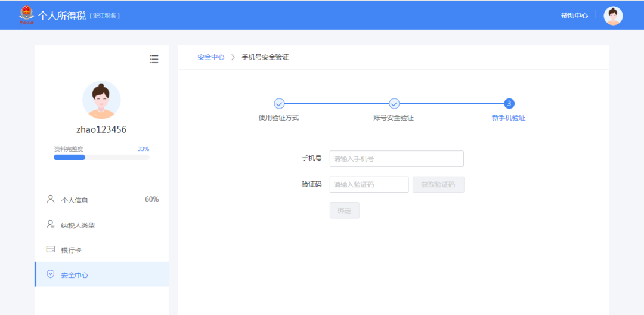This screenshot has height=315, width=644.
Task: Collapse sidebar using the hamburger list icon
Action: click(x=154, y=59)
